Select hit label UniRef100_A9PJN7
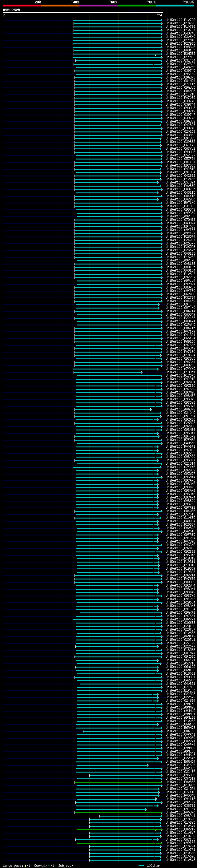 [180, 802]
